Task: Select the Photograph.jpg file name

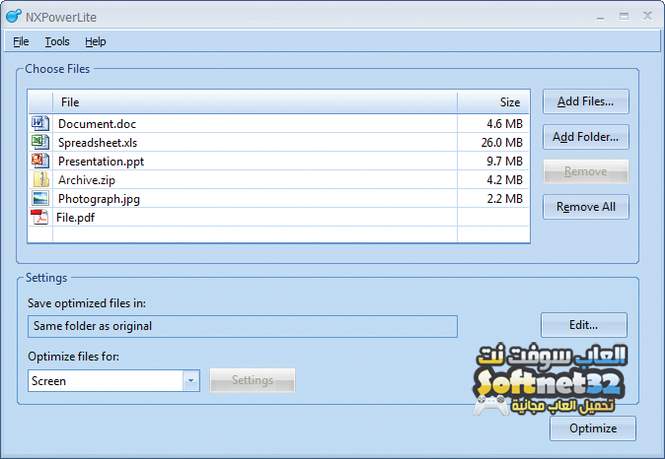Action: tap(99, 199)
